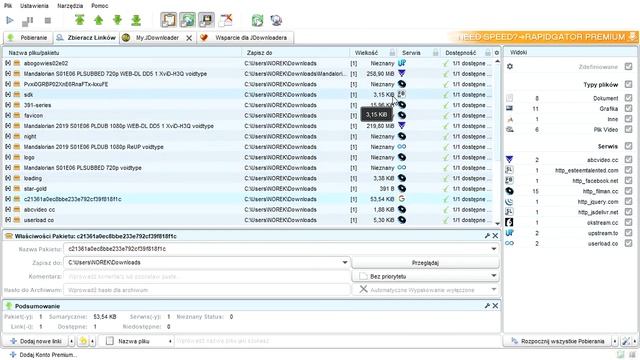Click settings icon beside Rozpocznij wszystkie Pobierania

[x=626, y=341]
